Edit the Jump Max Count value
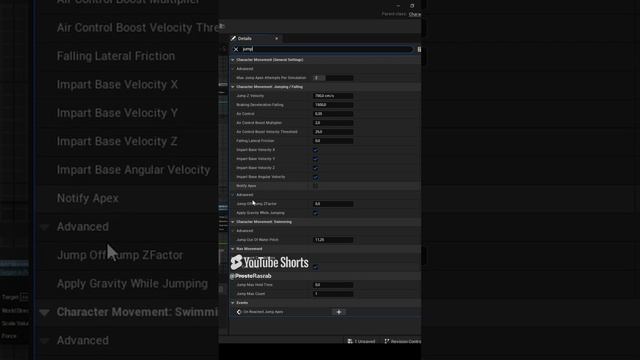Viewport: 640px width, 360px height. point(333,294)
